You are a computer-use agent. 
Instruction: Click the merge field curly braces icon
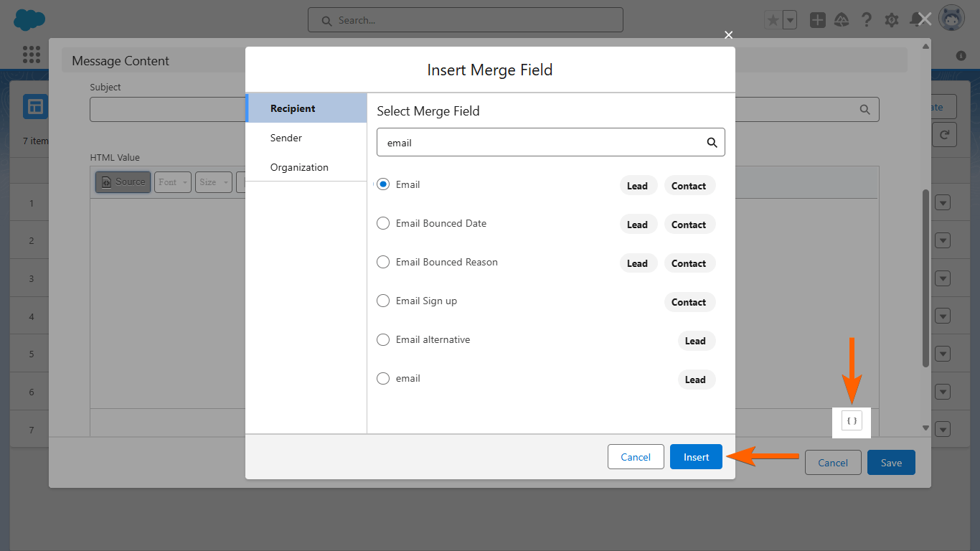852,420
